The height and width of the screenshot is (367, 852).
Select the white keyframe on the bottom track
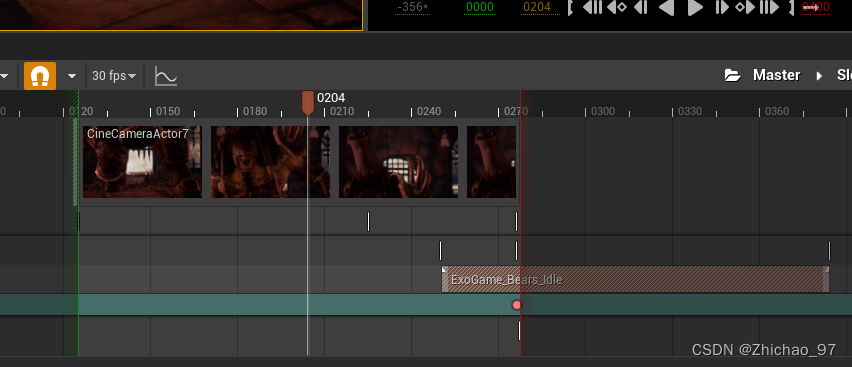click(x=519, y=331)
